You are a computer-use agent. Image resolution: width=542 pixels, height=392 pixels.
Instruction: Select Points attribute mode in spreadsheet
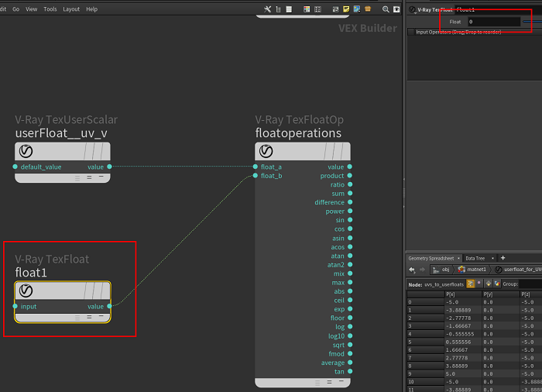click(x=471, y=284)
